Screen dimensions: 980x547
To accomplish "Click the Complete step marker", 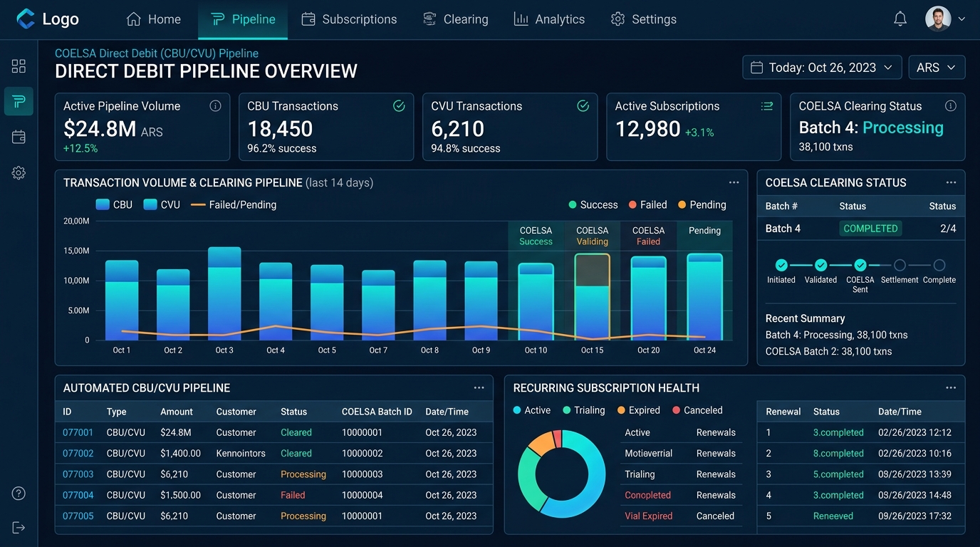I will [939, 265].
